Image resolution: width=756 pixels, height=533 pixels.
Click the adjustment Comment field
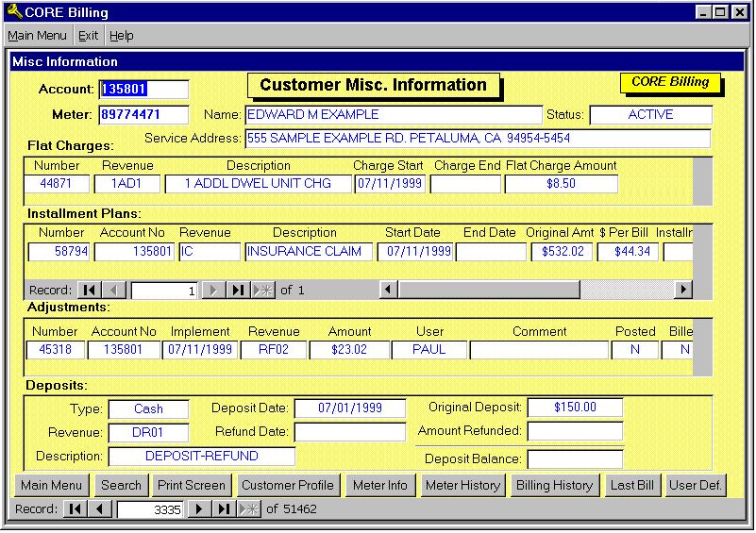[539, 350]
